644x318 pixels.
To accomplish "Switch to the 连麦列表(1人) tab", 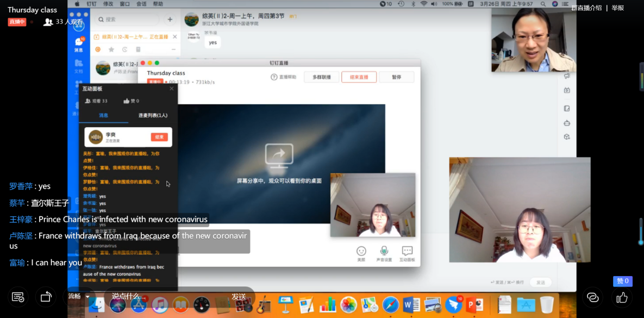I will pyautogui.click(x=153, y=115).
